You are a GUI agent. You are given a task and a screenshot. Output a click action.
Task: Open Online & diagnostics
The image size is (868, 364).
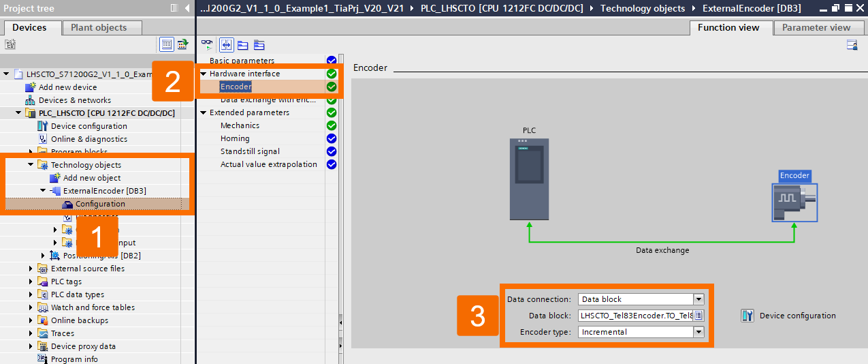tap(89, 139)
